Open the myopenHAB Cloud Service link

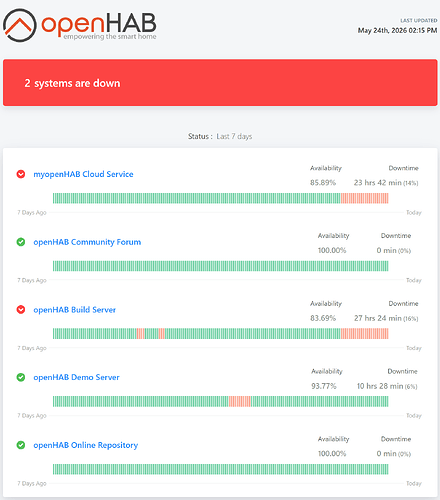[x=83, y=174]
